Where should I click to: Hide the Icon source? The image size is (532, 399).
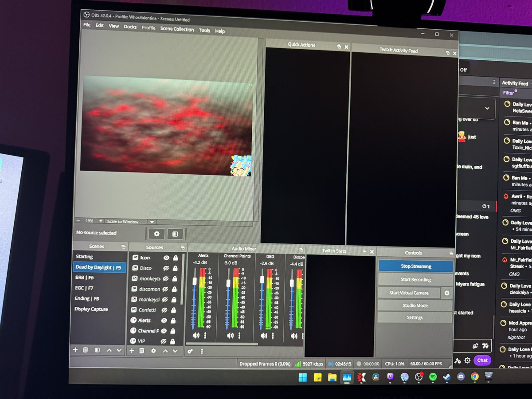[166, 258]
